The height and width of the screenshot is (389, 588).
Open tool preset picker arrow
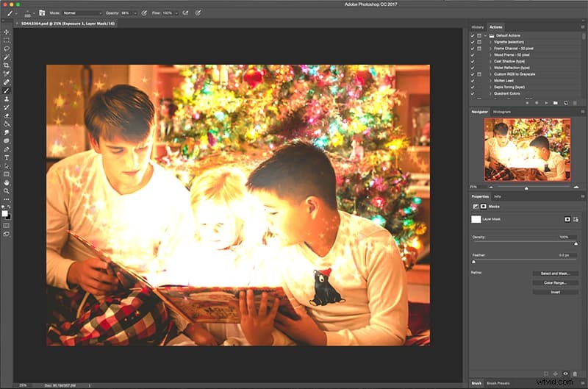coord(16,13)
